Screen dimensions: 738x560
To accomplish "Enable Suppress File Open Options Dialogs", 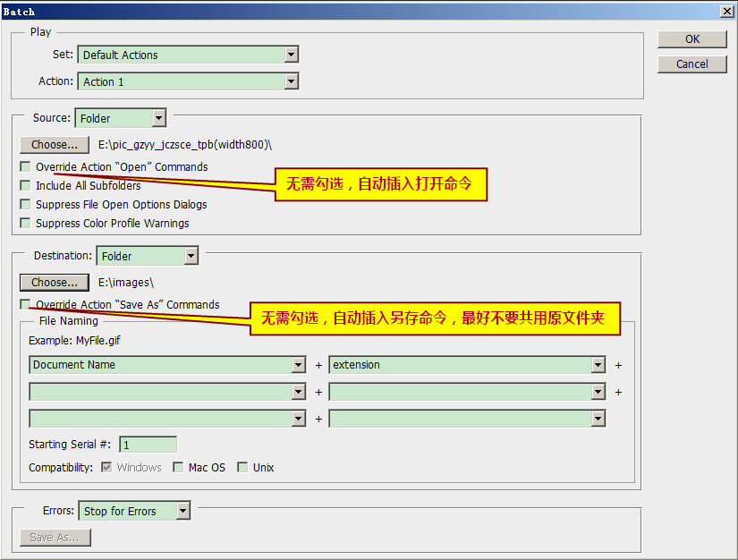I will (x=26, y=205).
